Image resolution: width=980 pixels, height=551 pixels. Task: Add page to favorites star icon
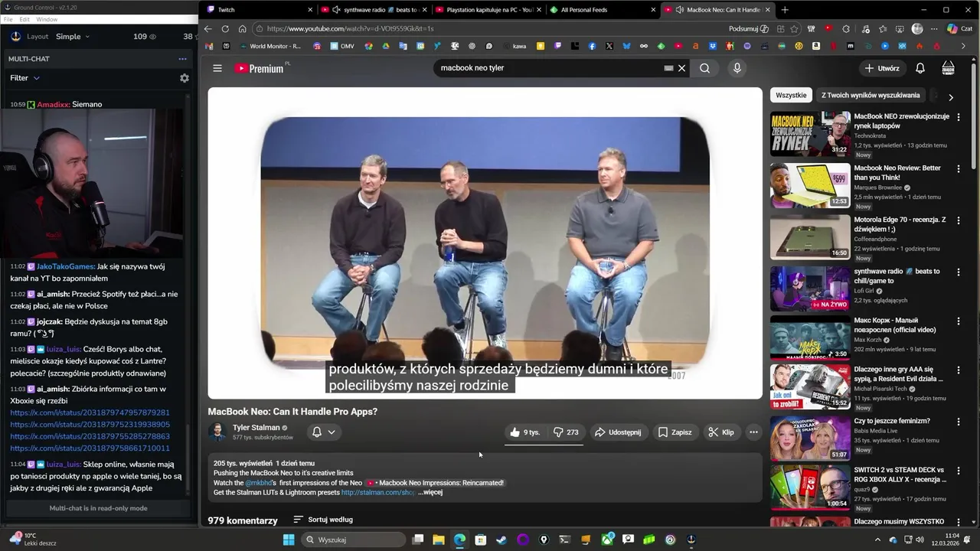794,28
